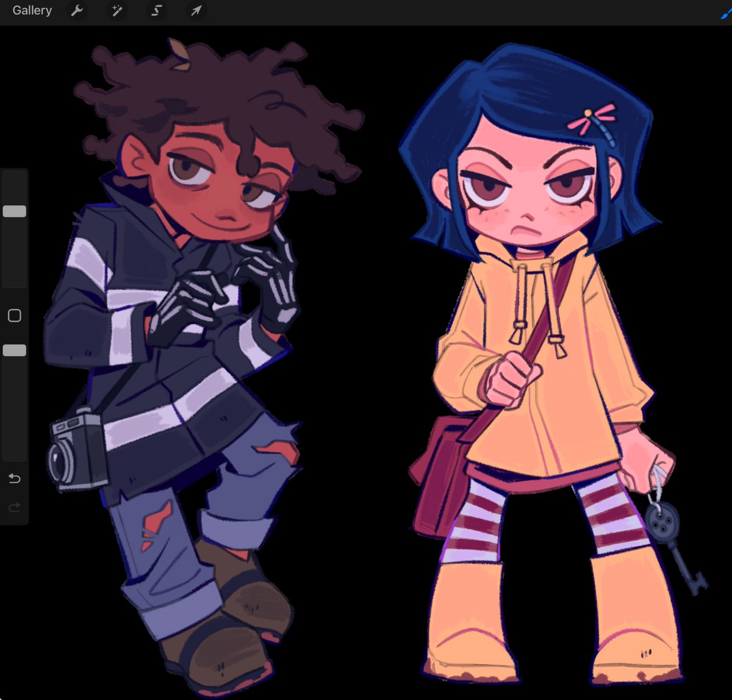Open the Adjustments magic wand menu

(116, 10)
